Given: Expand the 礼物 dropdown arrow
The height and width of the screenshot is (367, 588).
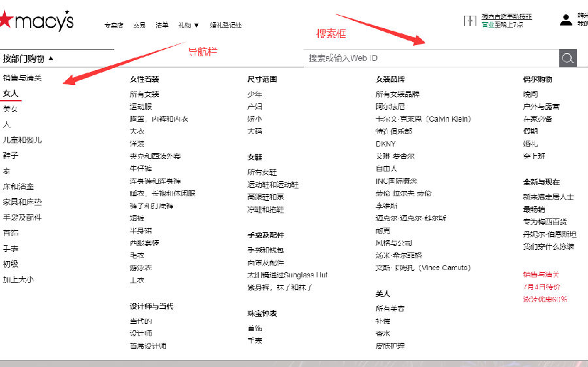Looking at the screenshot, I should 196,26.
